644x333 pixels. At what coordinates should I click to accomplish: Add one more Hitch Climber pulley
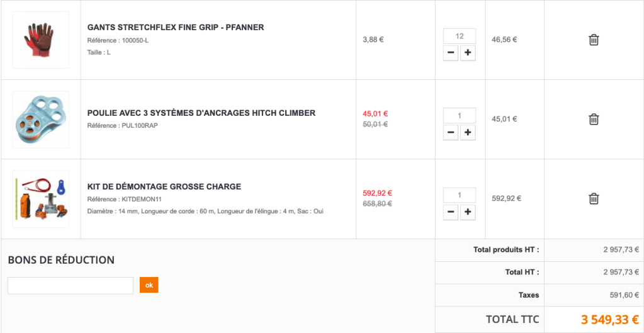[468, 132]
